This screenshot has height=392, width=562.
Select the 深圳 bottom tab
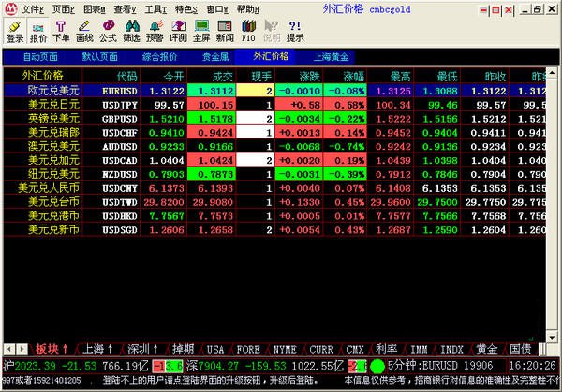142,349
